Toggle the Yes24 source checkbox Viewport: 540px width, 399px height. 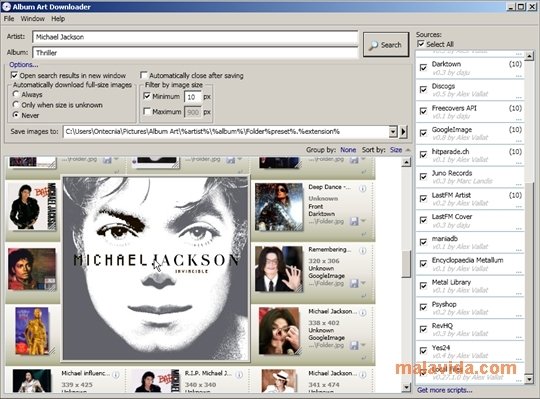(424, 351)
